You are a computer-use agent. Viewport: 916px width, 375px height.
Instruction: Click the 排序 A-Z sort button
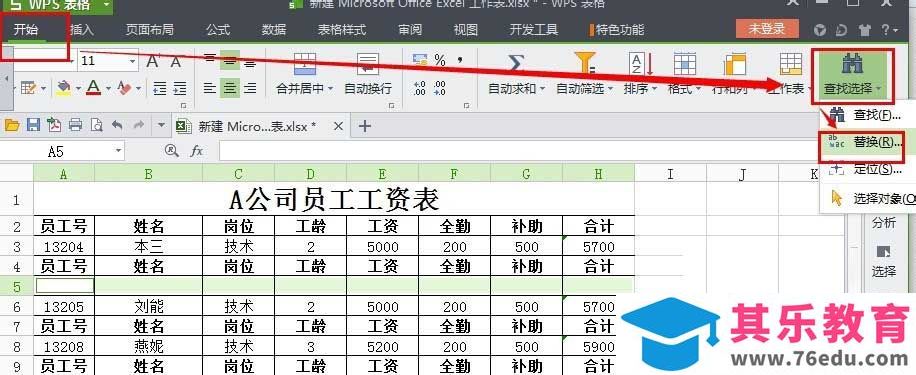[x=640, y=74]
